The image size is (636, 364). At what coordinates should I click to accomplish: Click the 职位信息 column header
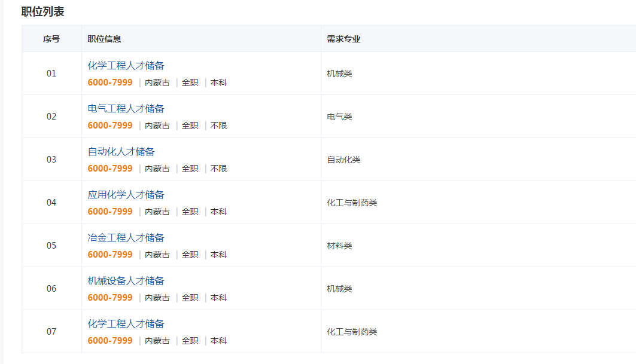pos(104,39)
